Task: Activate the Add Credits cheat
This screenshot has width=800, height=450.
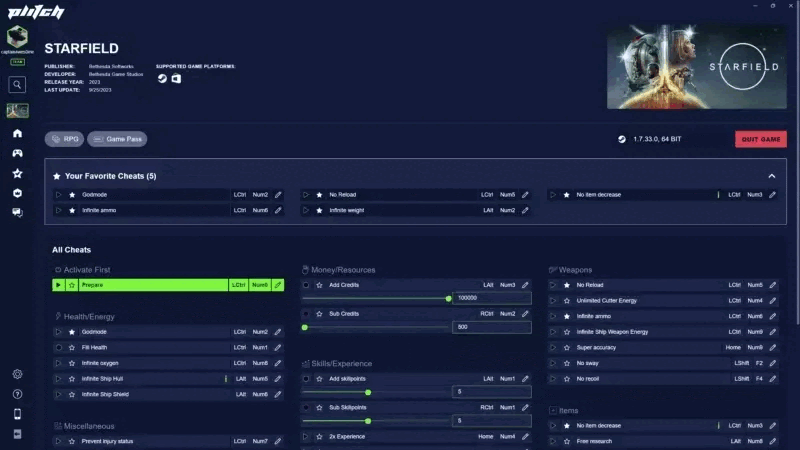Action: (x=306, y=285)
